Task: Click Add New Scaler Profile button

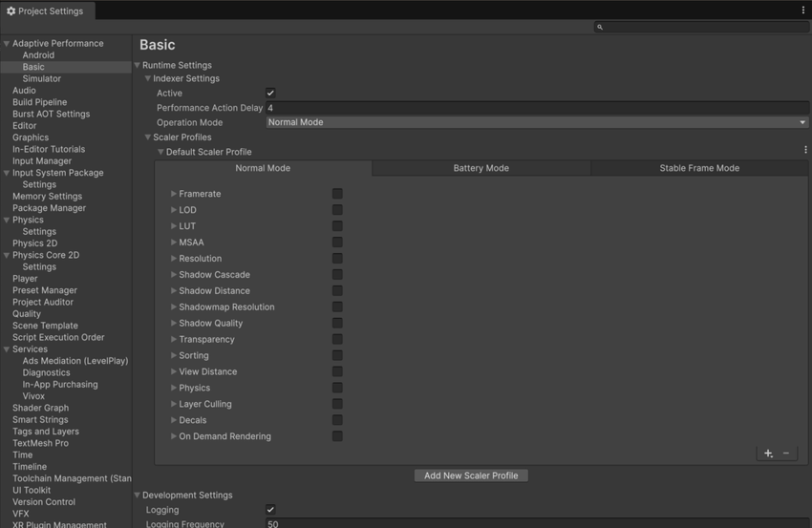Action: click(471, 475)
